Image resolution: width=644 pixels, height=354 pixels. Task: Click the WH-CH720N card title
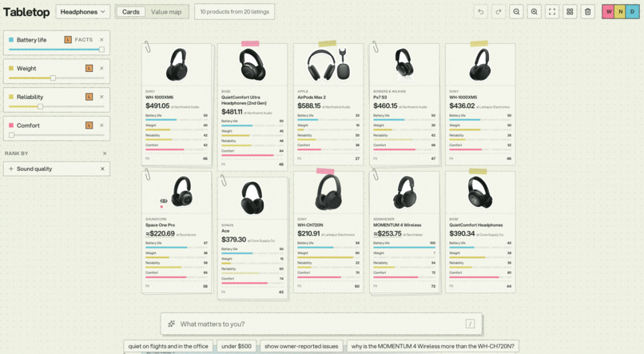click(310, 225)
